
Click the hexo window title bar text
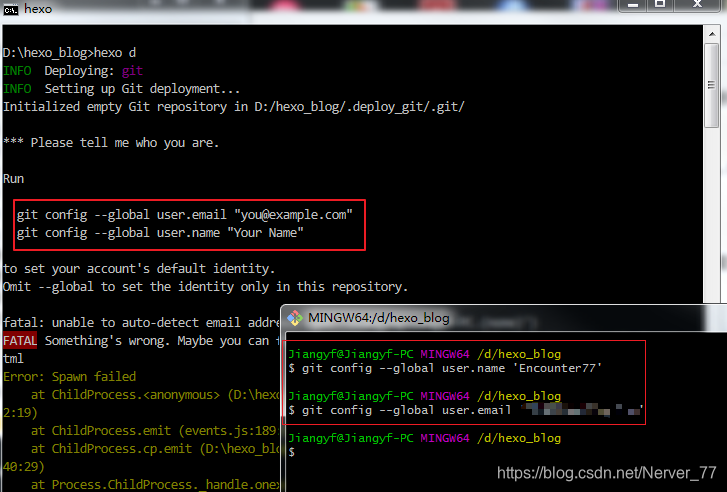pos(38,9)
